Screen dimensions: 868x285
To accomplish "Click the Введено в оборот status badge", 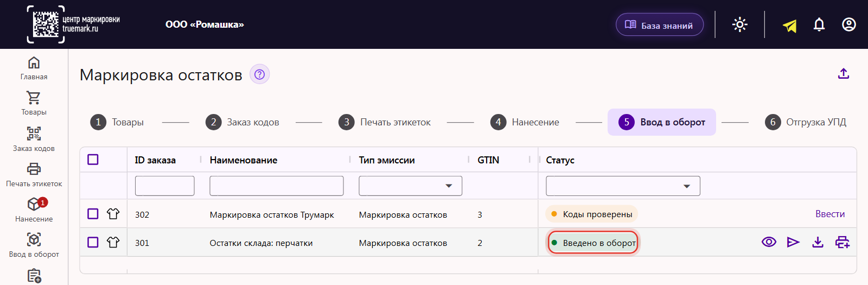I will 592,243.
